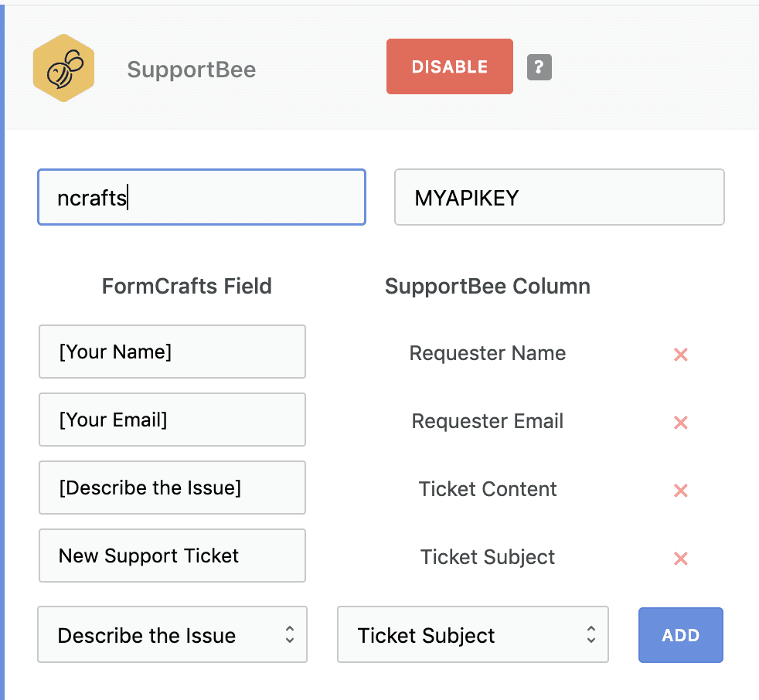Image resolution: width=759 pixels, height=700 pixels.
Task: Edit the [Your Email] field box
Action: pyautogui.click(x=172, y=420)
